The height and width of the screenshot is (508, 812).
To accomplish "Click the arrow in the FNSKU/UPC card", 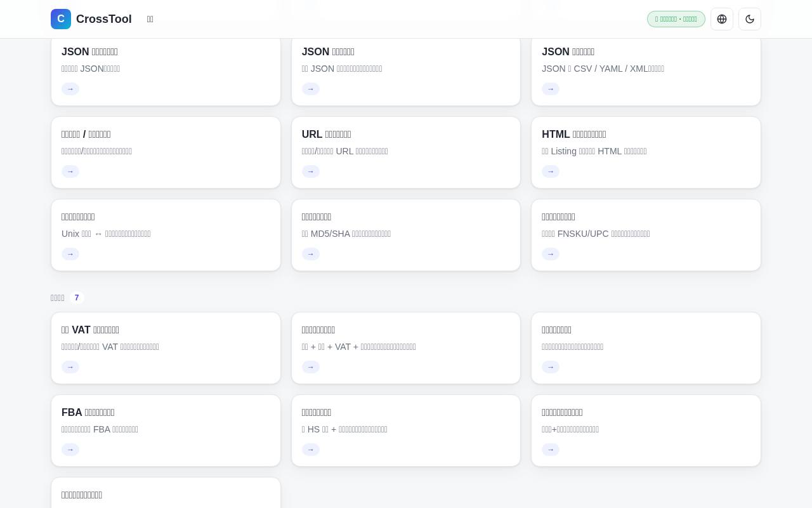I will [x=551, y=254].
